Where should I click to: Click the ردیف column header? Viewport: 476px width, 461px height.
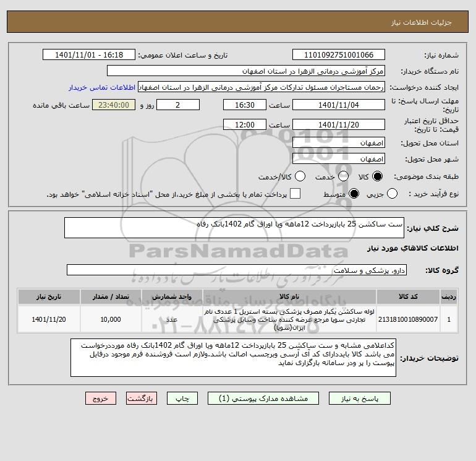pos(449,296)
